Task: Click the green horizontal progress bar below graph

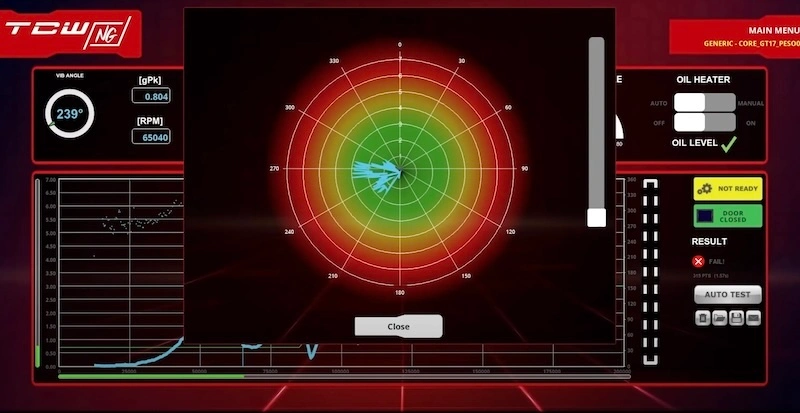Action: point(150,377)
